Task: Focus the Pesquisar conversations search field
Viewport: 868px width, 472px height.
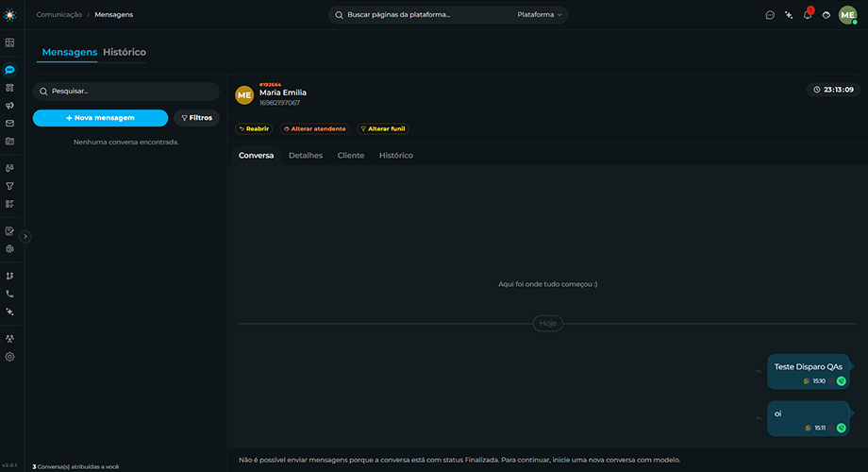Action: point(126,92)
